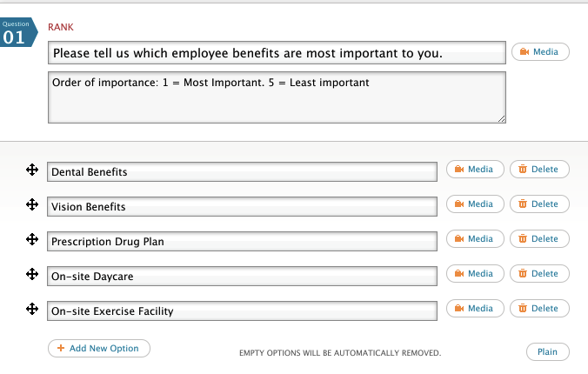The width and height of the screenshot is (588, 374).
Task: Remove the On-site Exercise Facility option
Action: pos(538,309)
